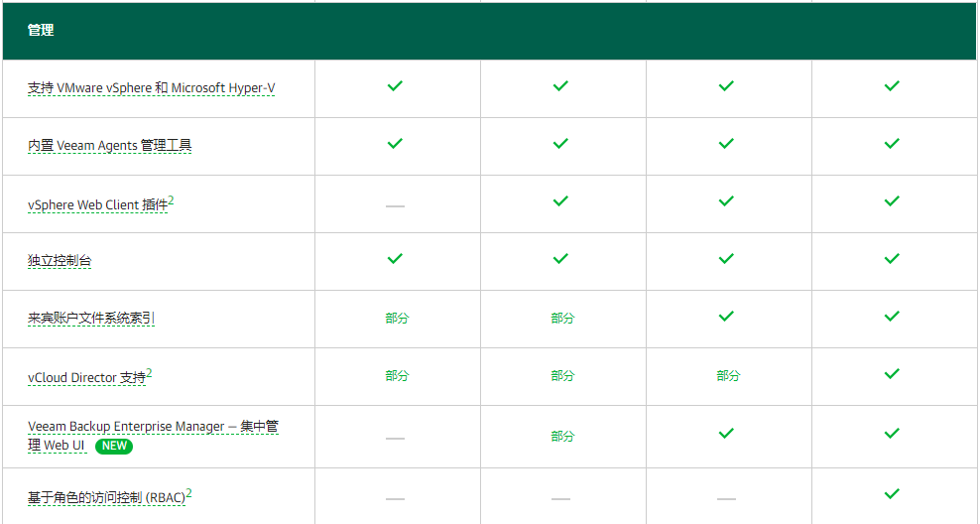
Task: Click the 基于角色的访问控制 (RBAC) feature label
Action: coord(106,498)
